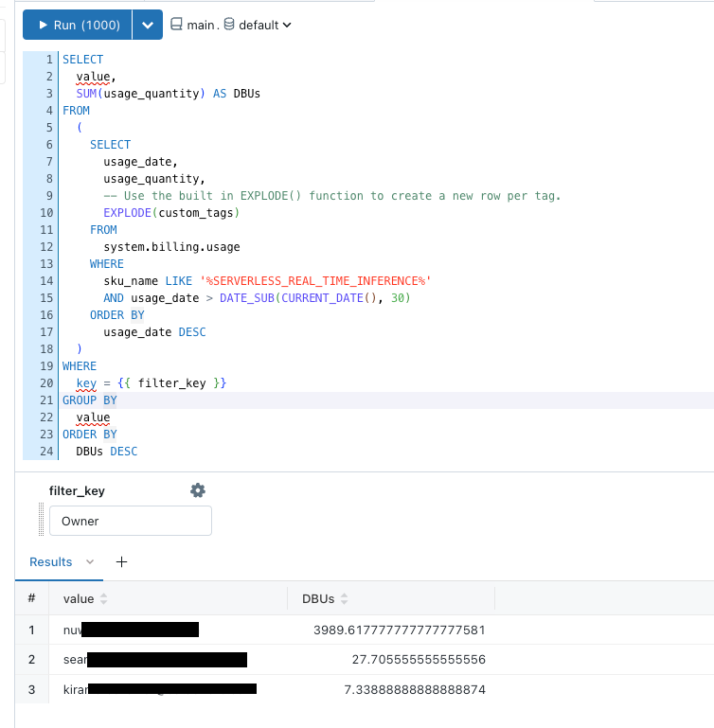Viewport: 714px width, 728px height.
Task: Click EXPLODE(custom_tags) on line 10
Action: 171,213
